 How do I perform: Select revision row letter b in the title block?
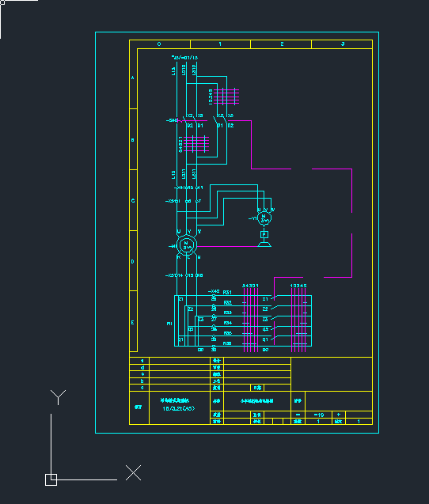(142, 381)
